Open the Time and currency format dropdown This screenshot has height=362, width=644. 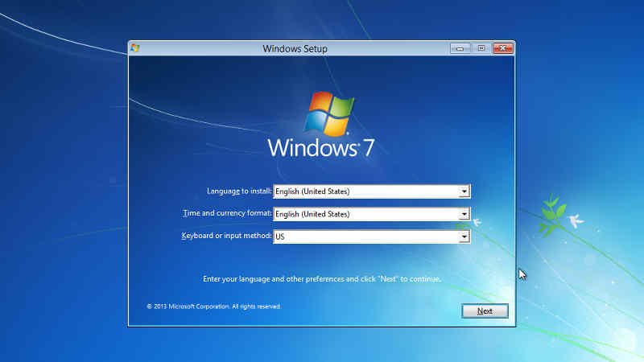point(372,214)
